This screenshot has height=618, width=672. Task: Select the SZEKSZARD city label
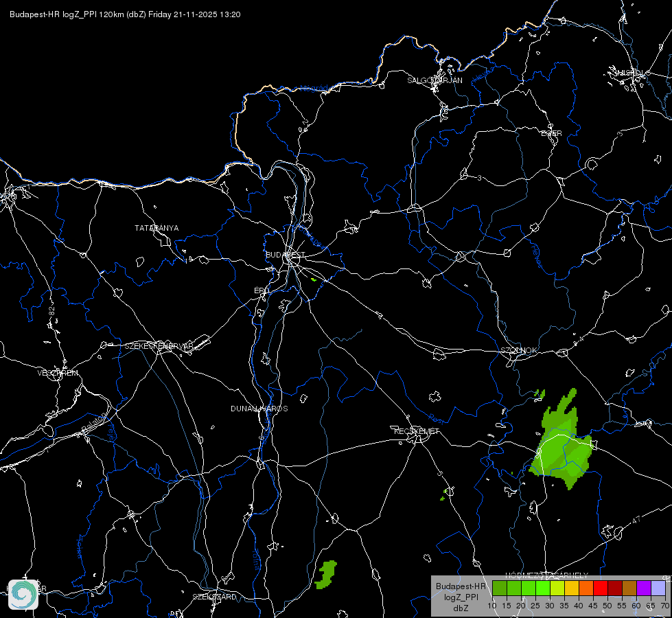[x=214, y=597]
